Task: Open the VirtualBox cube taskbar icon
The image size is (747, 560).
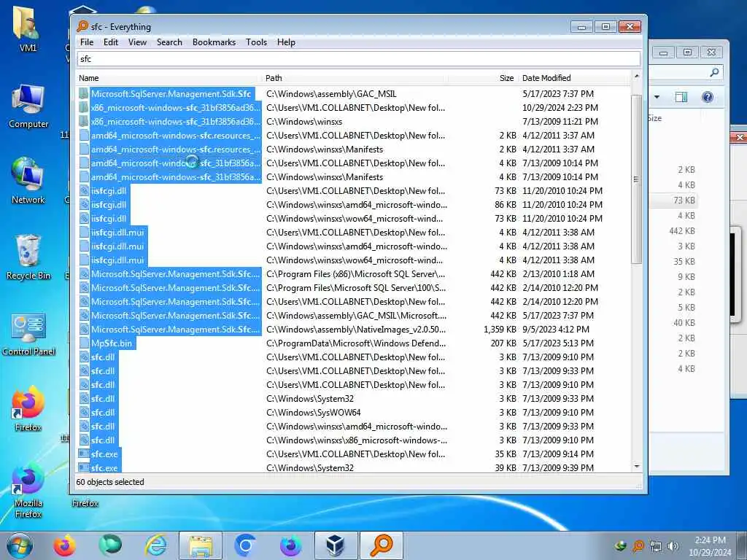Action: click(x=336, y=545)
